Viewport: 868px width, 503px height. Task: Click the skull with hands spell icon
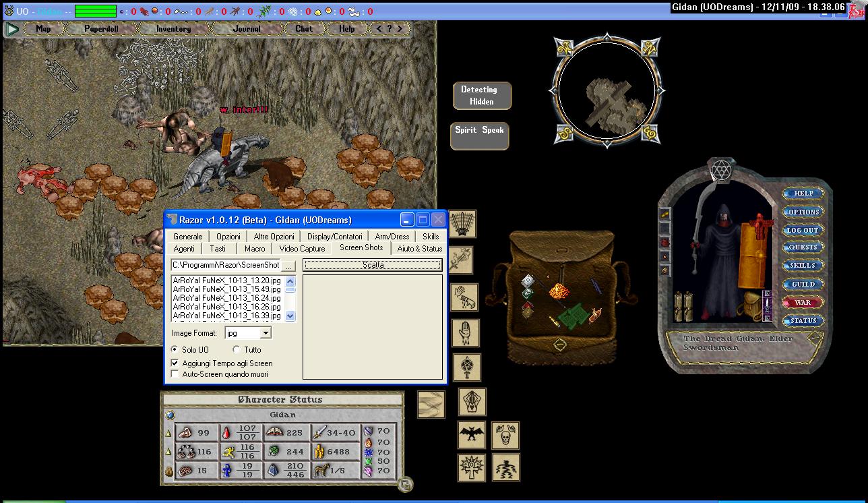[x=505, y=435]
